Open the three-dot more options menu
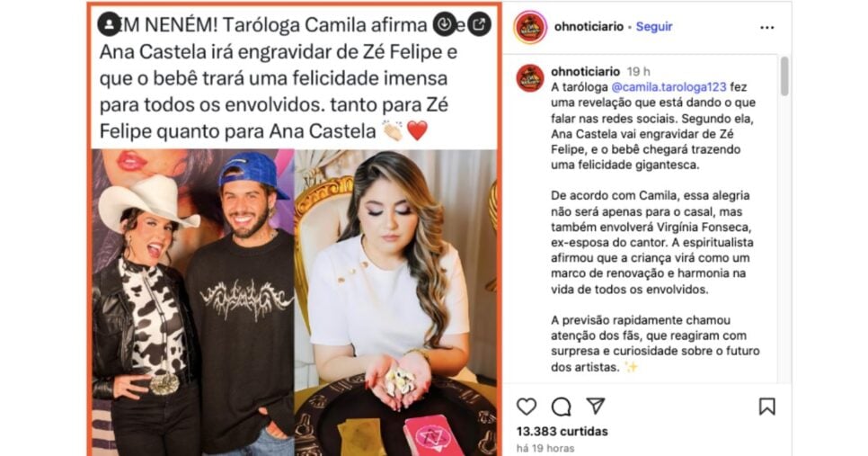The height and width of the screenshot is (456, 868). point(766,27)
